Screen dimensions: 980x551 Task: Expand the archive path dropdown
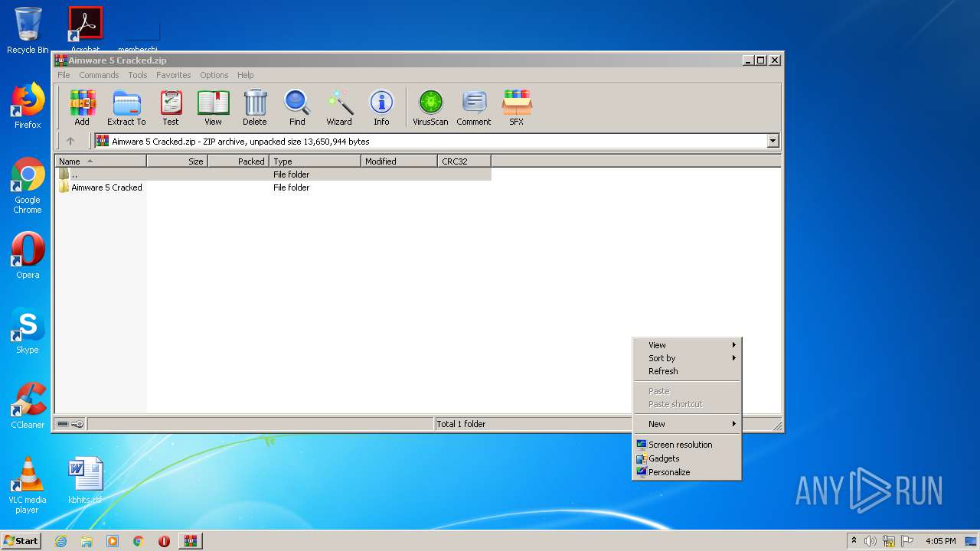[773, 141]
